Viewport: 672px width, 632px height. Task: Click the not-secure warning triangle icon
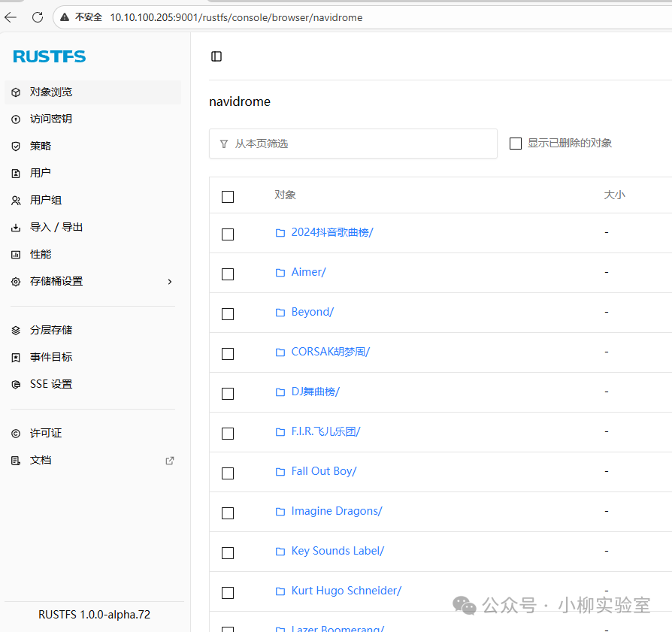pyautogui.click(x=65, y=17)
